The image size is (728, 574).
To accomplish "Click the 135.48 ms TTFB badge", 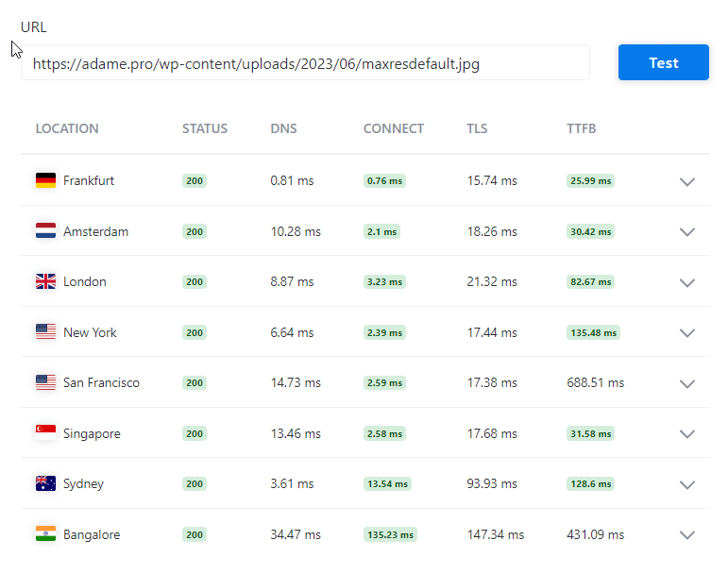I will (x=593, y=332).
